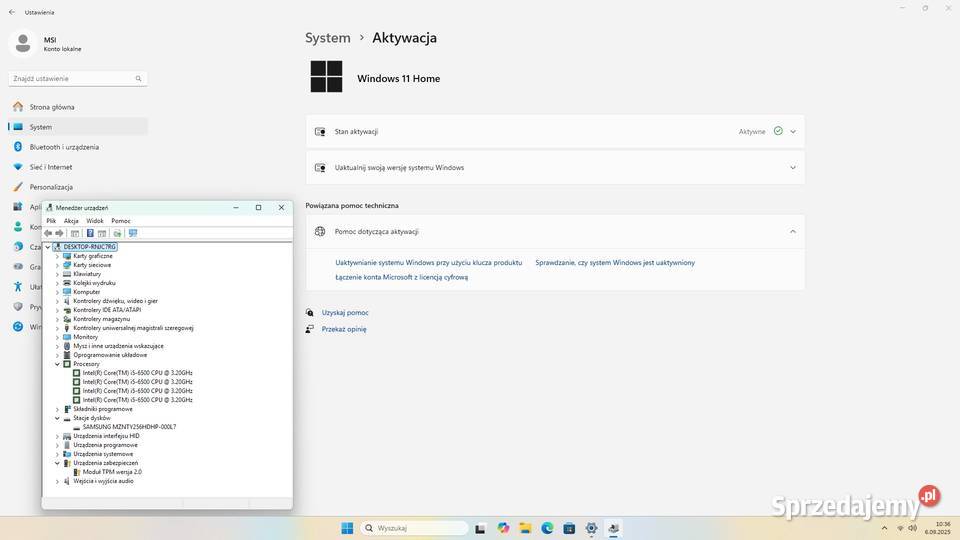The width and height of the screenshot is (960, 540).
Task: Select Klawiatury category
Action: tap(87, 274)
